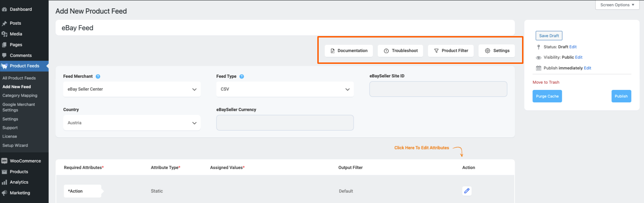
Task: Expand the Screen Options dropdown
Action: [617, 5]
